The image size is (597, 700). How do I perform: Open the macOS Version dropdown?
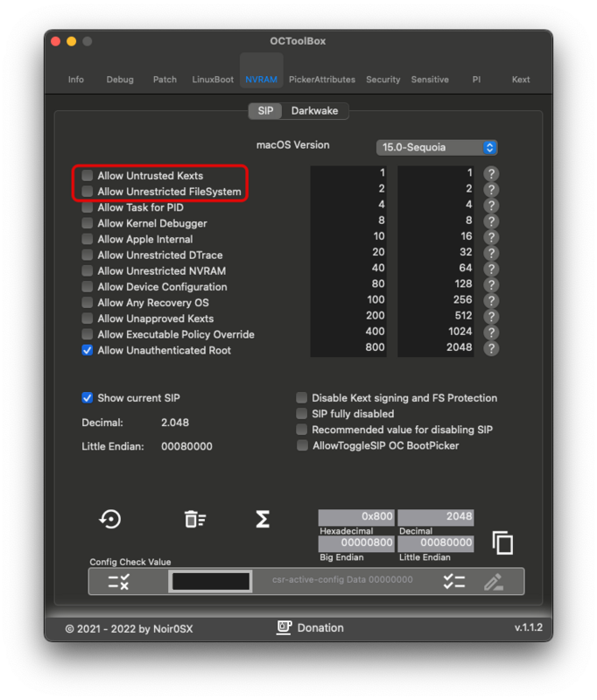tap(437, 147)
